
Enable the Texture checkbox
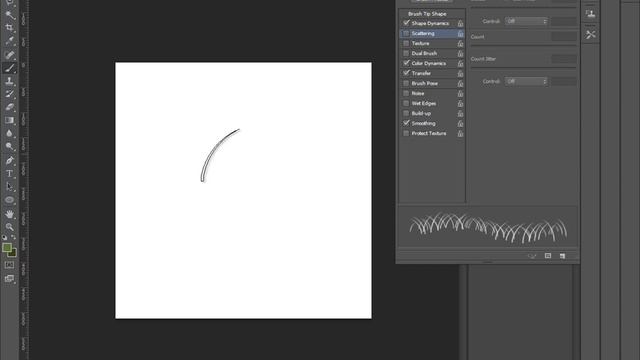point(406,43)
